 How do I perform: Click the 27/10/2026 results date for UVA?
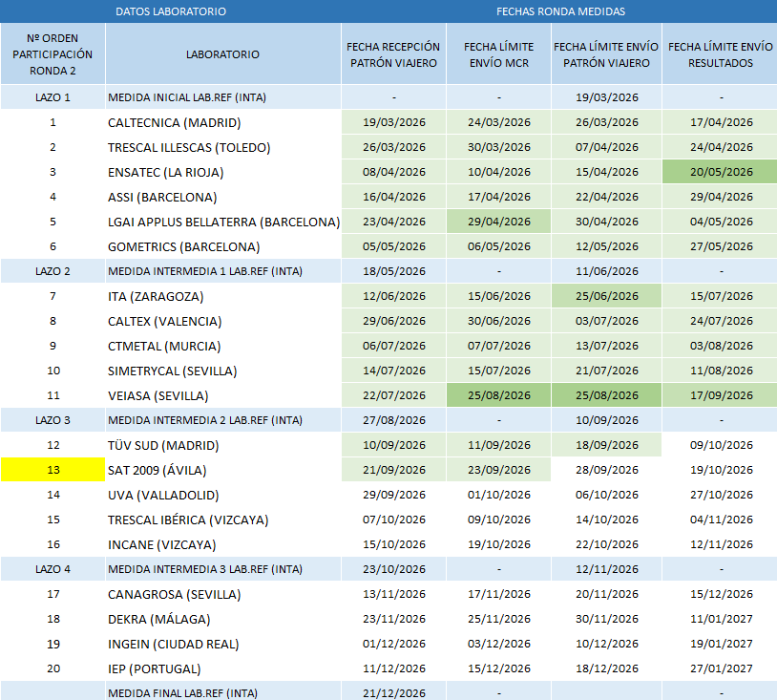coord(720,495)
